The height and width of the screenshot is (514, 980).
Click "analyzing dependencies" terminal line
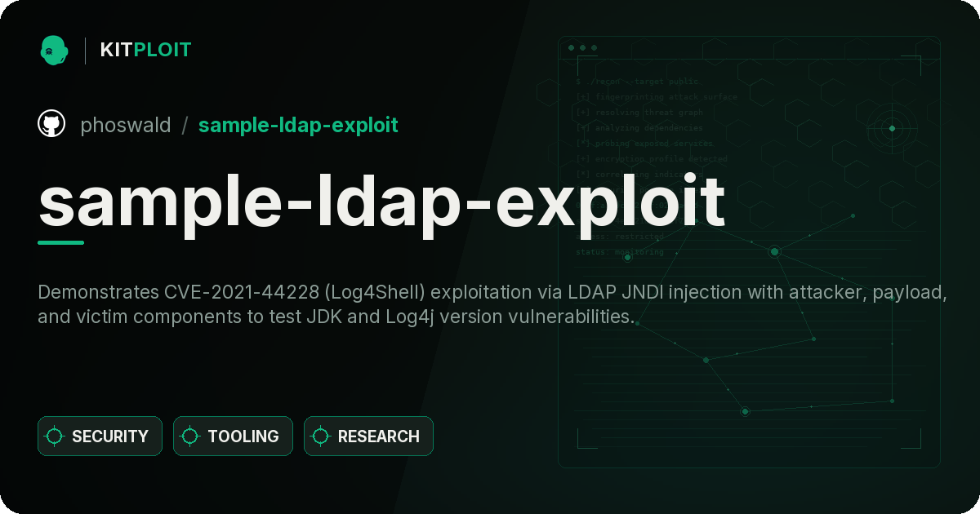point(639,128)
